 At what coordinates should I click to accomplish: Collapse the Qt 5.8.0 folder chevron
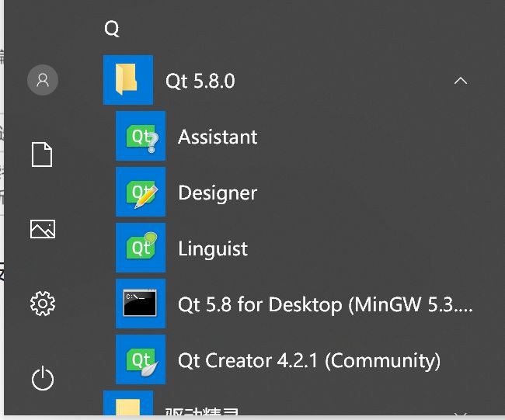[461, 81]
